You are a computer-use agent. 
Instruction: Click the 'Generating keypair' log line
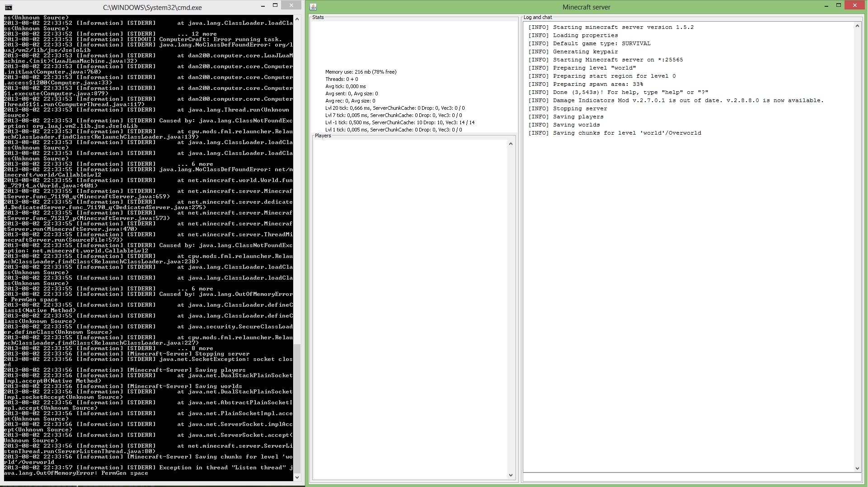tap(573, 52)
